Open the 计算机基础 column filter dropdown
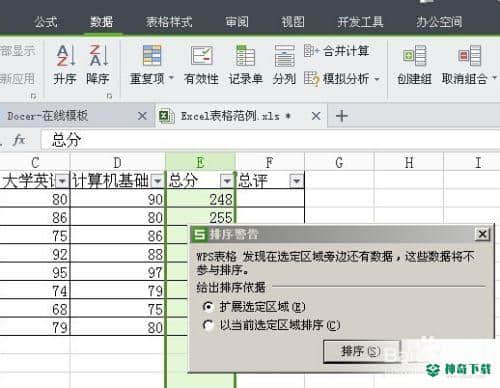The image size is (500, 388). tap(157, 181)
